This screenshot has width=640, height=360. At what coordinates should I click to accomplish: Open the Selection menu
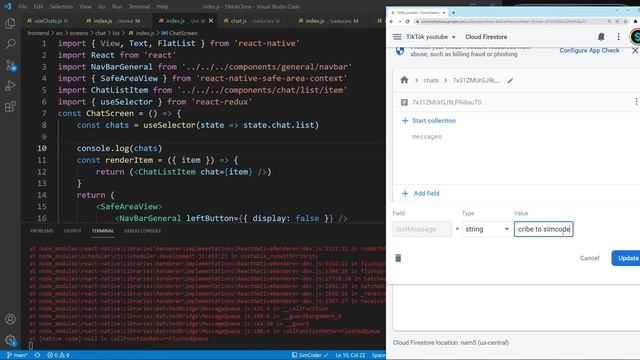(x=61, y=7)
